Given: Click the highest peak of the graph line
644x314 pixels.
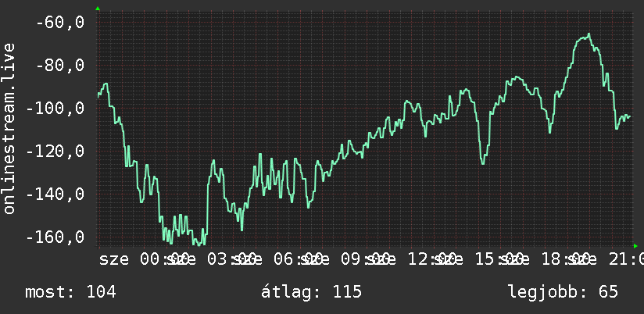Looking at the screenshot, I should (589, 34).
